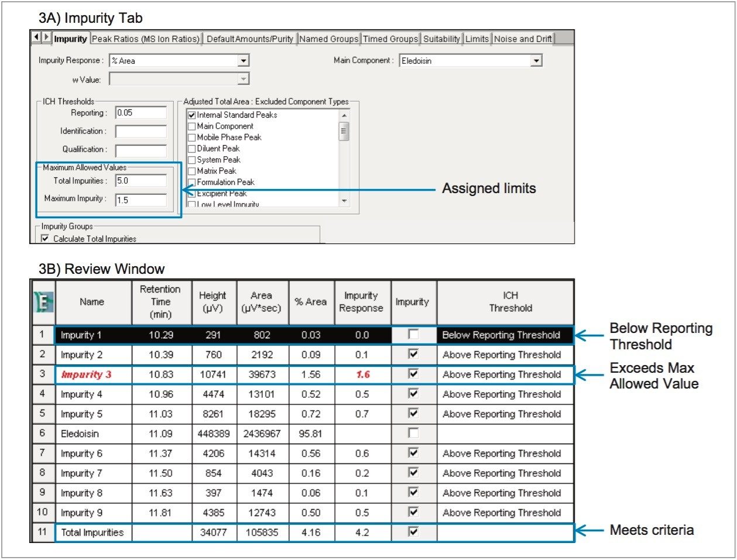The width and height of the screenshot is (737, 560).
Task: Toggle Internal Standard Peaks checkbox
Action: pyautogui.click(x=191, y=115)
